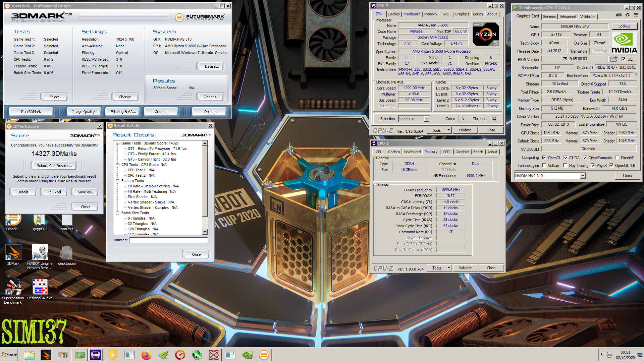The image size is (644, 362).
Task: Take a GPU-Z screenshot with camera icon
Action: point(619,15)
